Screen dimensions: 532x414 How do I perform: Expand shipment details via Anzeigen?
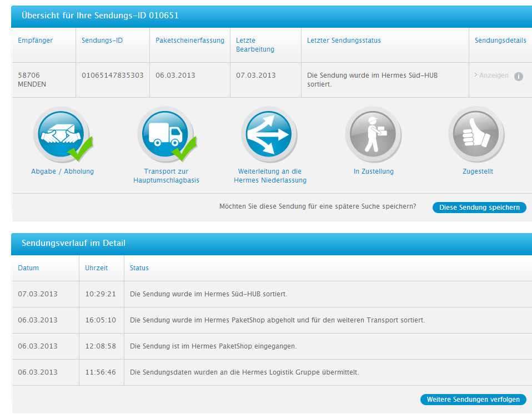[493, 75]
